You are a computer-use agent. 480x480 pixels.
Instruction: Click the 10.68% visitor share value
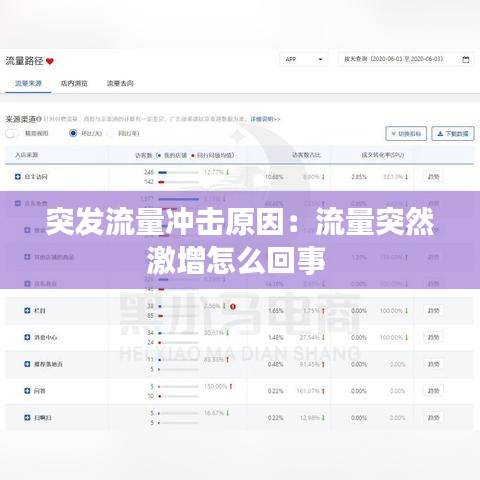click(274, 177)
